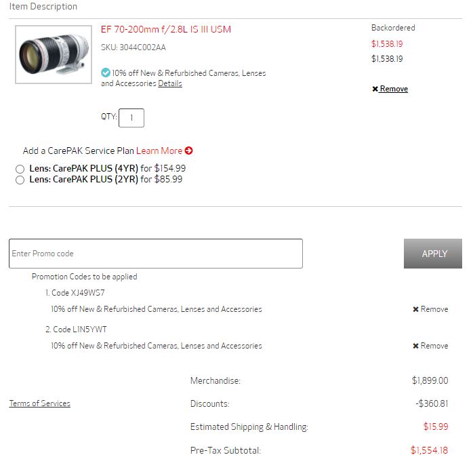
Task: Open the promotion Details link
Action: (x=170, y=83)
